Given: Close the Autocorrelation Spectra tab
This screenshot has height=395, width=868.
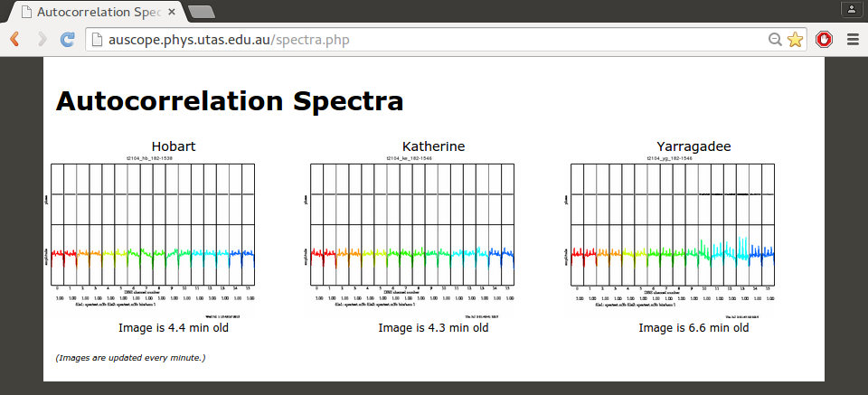Looking at the screenshot, I should (x=172, y=12).
